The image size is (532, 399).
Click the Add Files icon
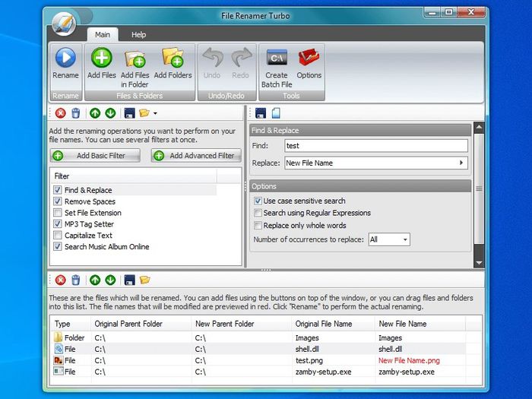click(101, 59)
